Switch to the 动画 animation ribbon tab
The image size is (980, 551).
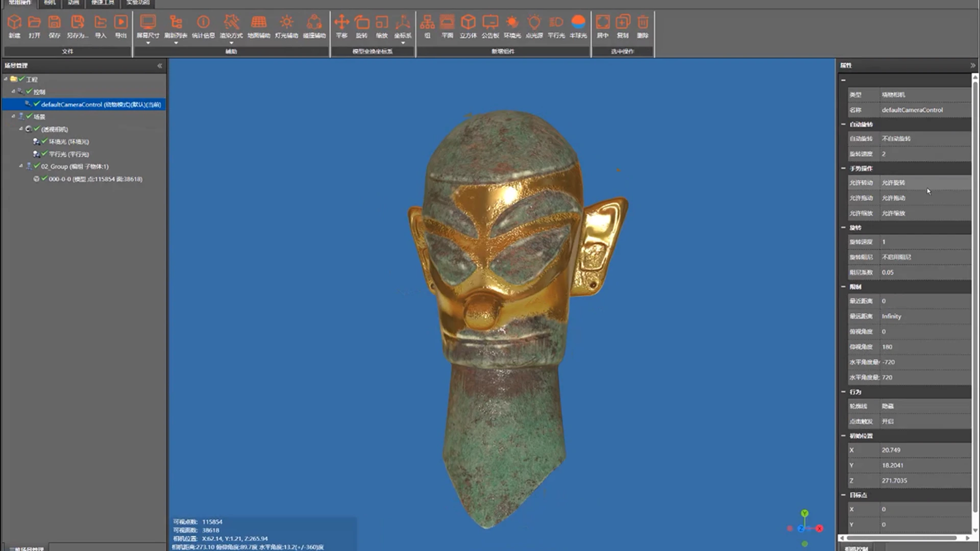pos(73,3)
